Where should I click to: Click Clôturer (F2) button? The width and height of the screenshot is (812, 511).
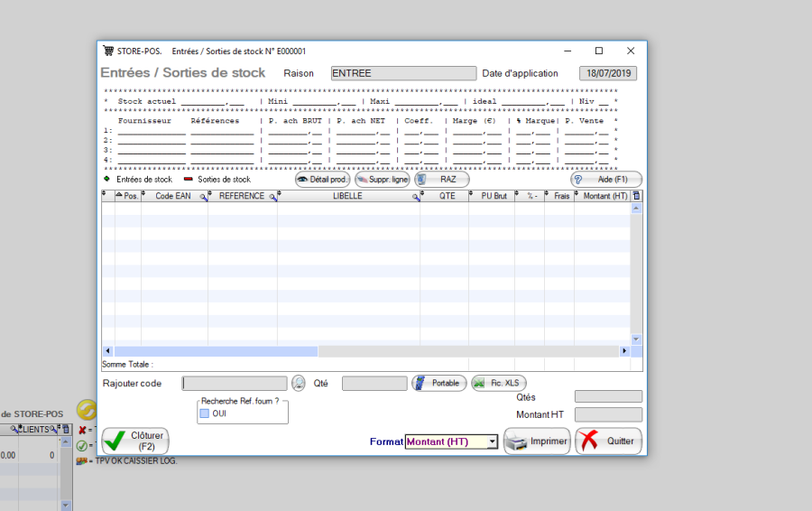point(135,441)
